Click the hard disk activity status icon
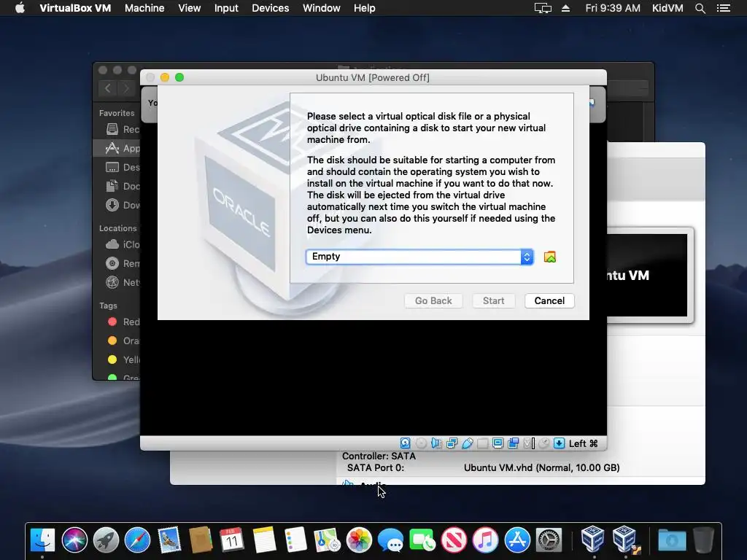The image size is (747, 560). (x=405, y=443)
